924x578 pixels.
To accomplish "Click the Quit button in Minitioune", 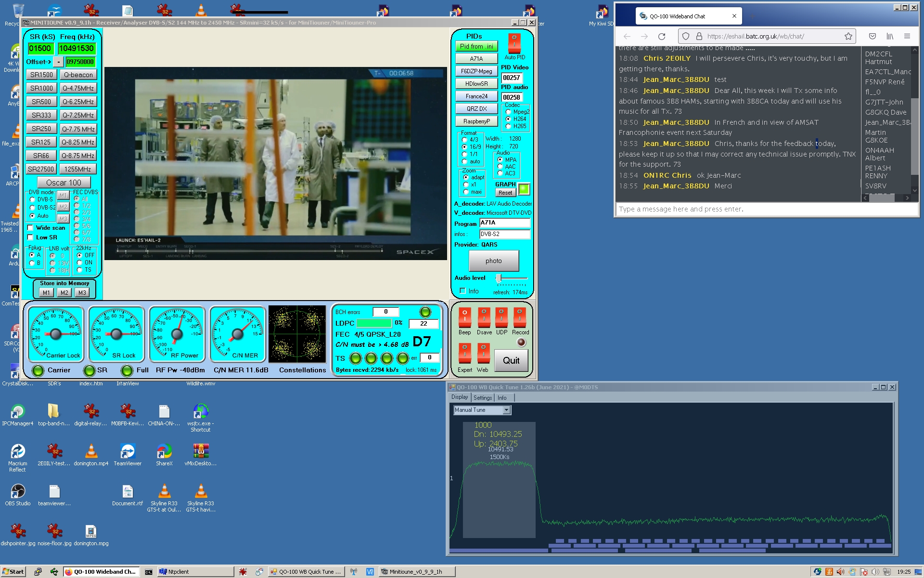I will pyautogui.click(x=511, y=360).
